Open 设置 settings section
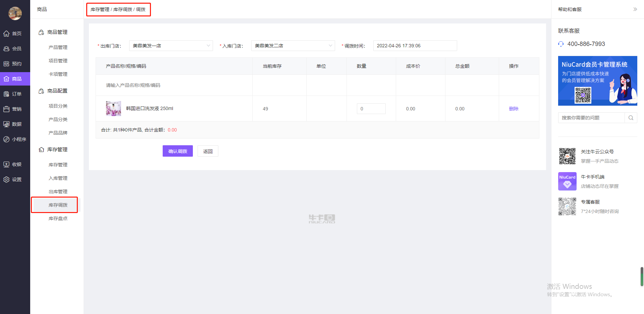This screenshot has height=314, width=644. coord(13,179)
